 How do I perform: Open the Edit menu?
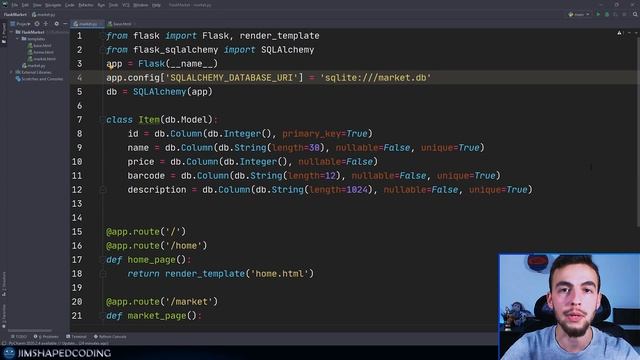coord(25,5)
